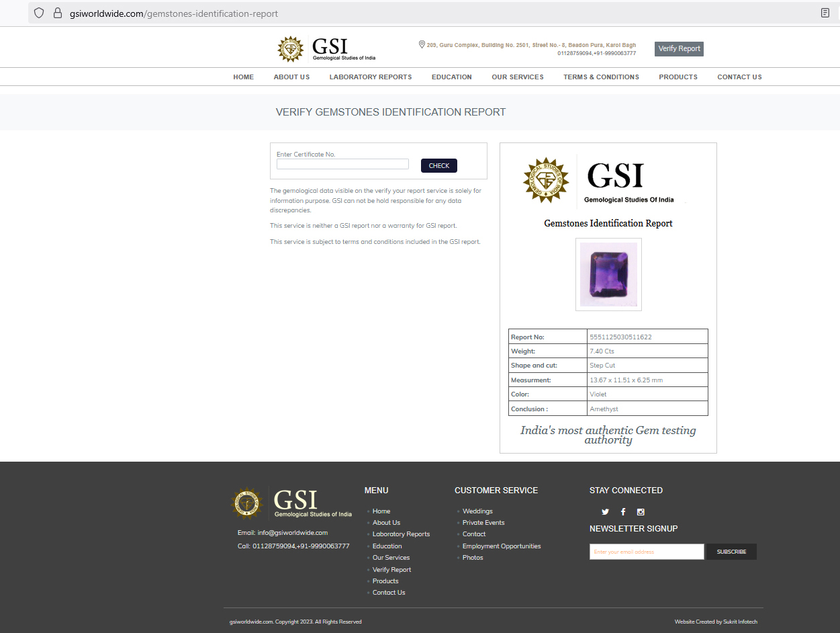
Task: Click the Gemstones Identification Report title
Action: click(x=608, y=223)
